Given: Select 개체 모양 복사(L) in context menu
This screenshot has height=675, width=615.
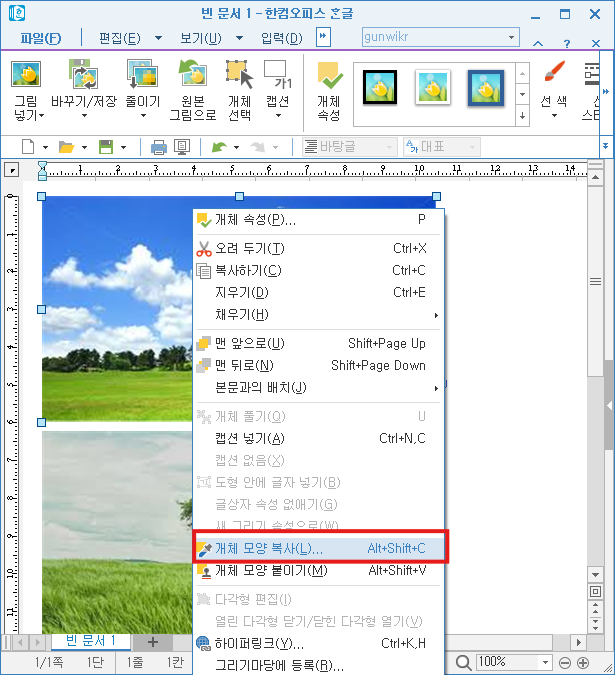Looking at the screenshot, I should 320,548.
